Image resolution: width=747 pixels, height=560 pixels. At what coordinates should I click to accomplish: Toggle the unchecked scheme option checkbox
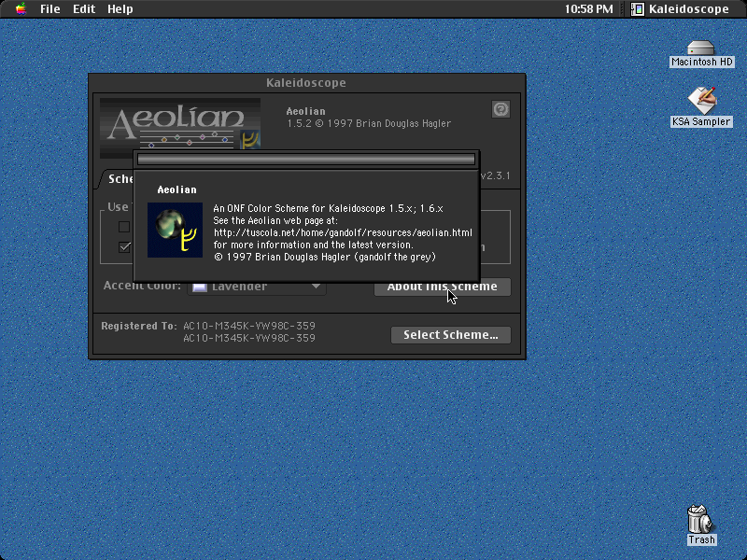(124, 227)
